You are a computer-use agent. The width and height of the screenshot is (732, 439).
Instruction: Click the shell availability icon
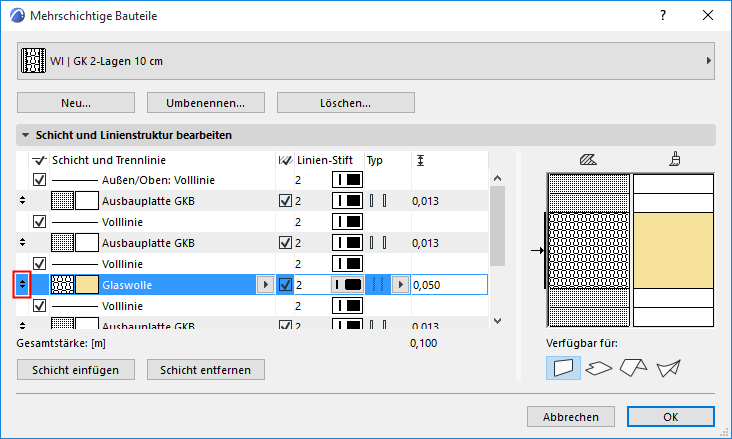click(667, 368)
